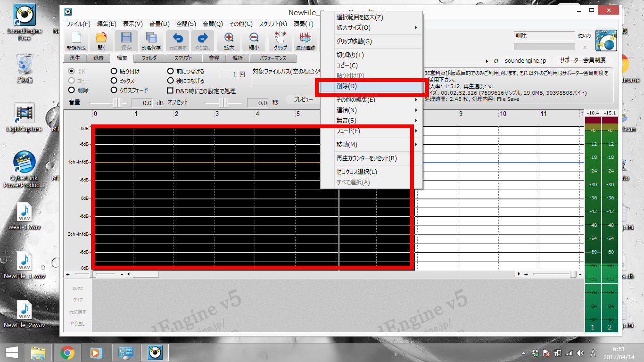The image size is (644, 362).
Task: Switch to the 再生 tab
Action: tap(75, 58)
